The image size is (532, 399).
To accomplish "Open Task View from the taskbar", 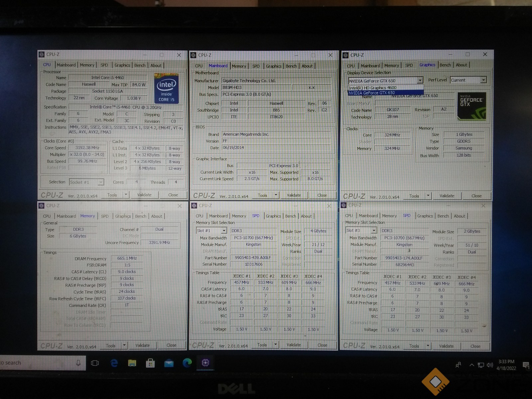I will 95,363.
